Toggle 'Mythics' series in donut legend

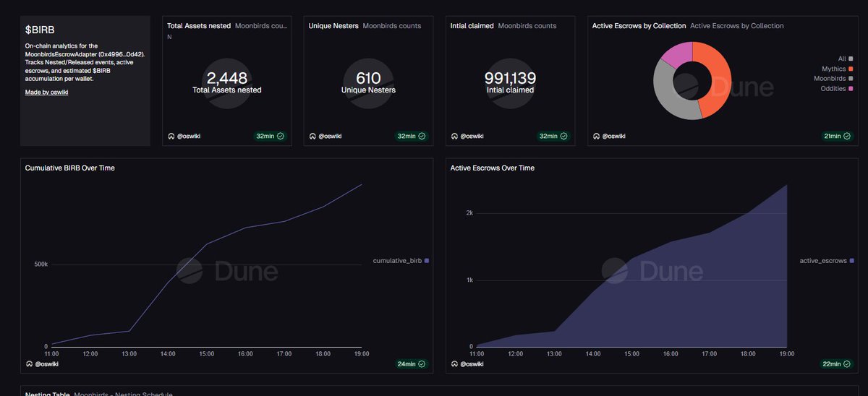click(x=838, y=69)
